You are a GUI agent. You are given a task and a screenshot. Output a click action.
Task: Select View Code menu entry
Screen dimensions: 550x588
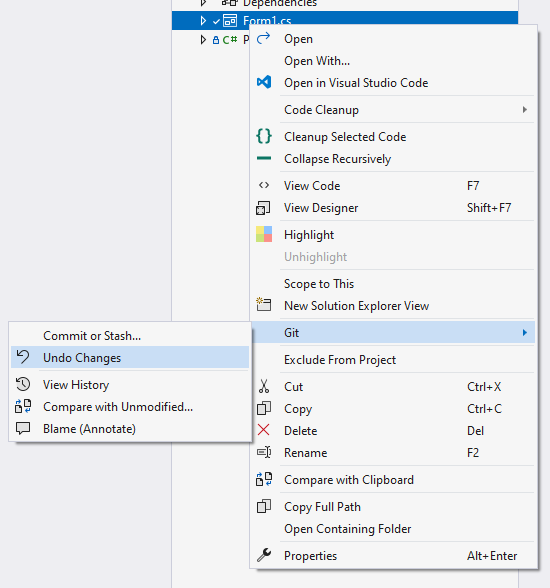pyautogui.click(x=393, y=186)
